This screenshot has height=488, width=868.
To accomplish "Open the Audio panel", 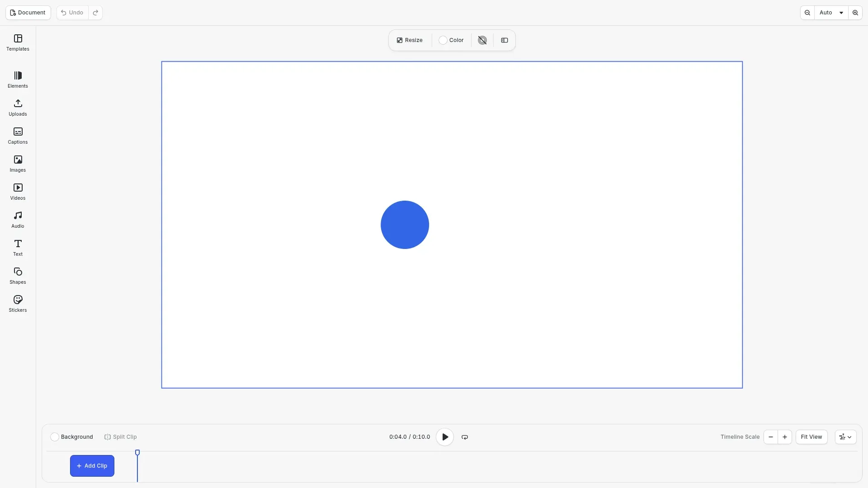I will pos(18,220).
